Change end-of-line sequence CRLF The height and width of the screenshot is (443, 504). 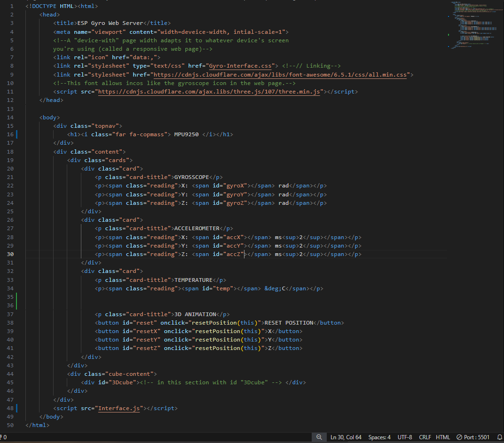click(x=425, y=437)
